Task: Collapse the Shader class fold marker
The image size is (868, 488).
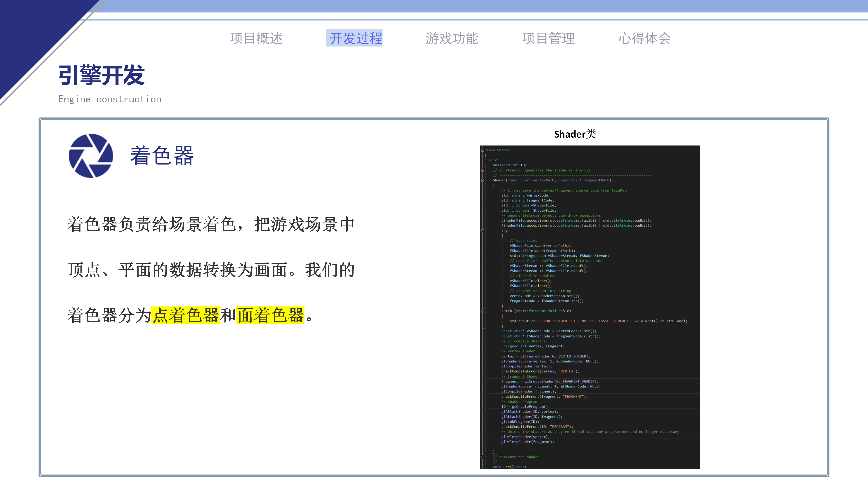Action: click(x=483, y=150)
